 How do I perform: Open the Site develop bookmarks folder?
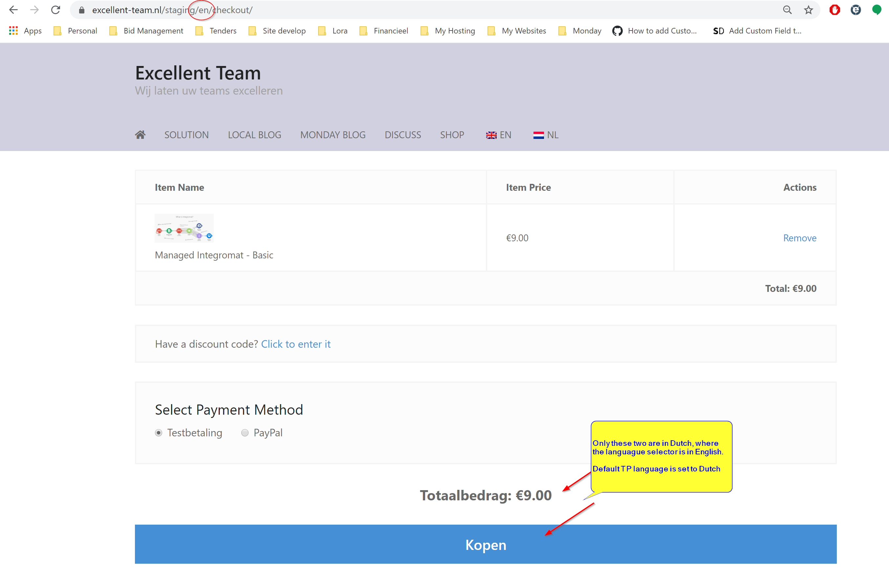coord(277,31)
